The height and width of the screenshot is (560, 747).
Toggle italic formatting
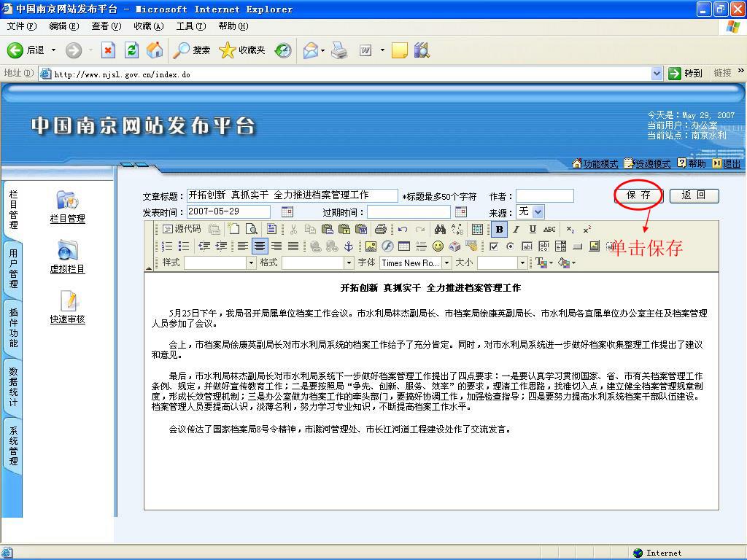pyautogui.click(x=516, y=229)
